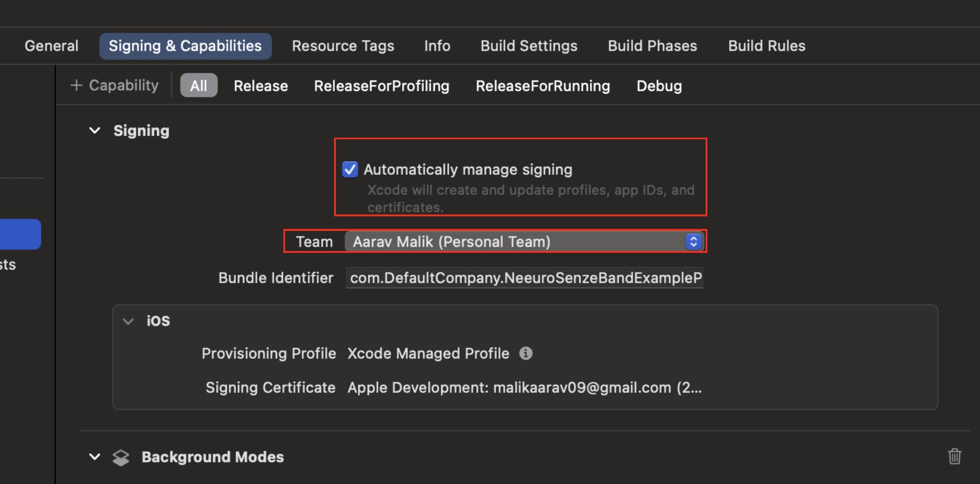Viewport: 980px width, 484px height.
Task: Switch to the Build Phases tab
Action: (x=652, y=46)
